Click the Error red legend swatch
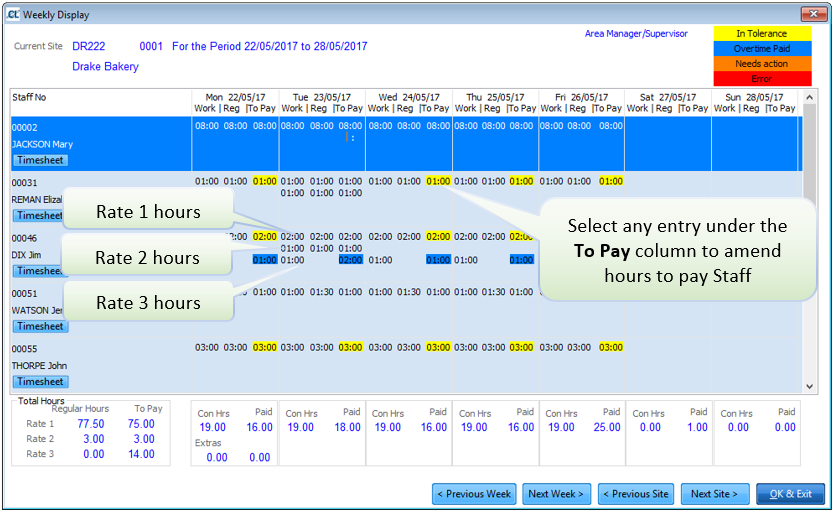The image size is (835, 512). pyautogui.click(x=762, y=78)
